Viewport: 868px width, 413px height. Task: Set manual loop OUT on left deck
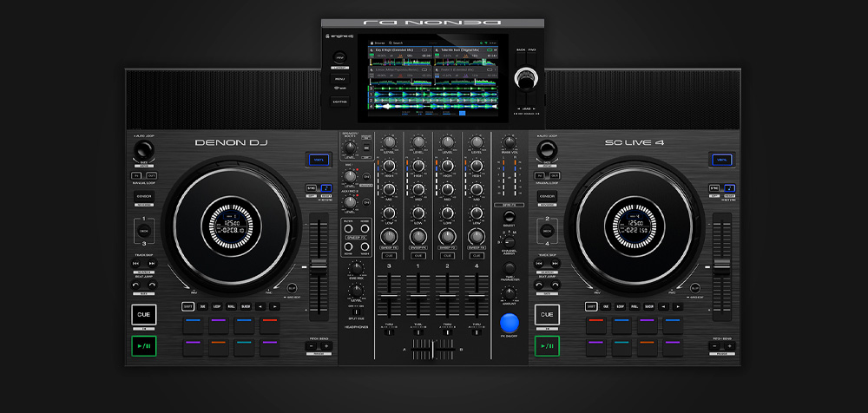click(x=152, y=175)
